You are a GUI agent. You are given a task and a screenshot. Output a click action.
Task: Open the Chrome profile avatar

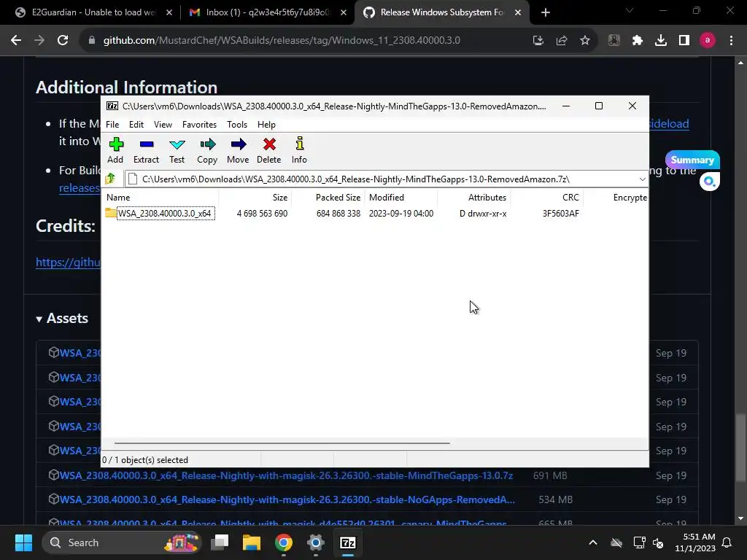708,41
